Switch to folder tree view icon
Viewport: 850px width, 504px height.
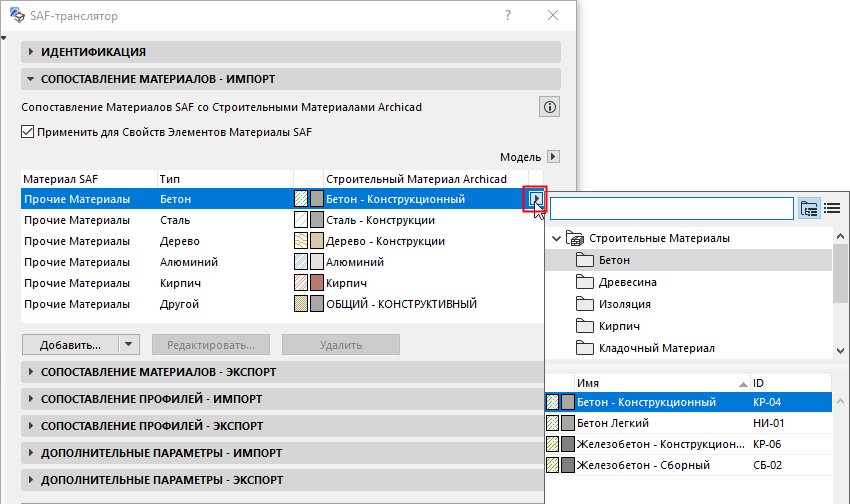pos(809,208)
